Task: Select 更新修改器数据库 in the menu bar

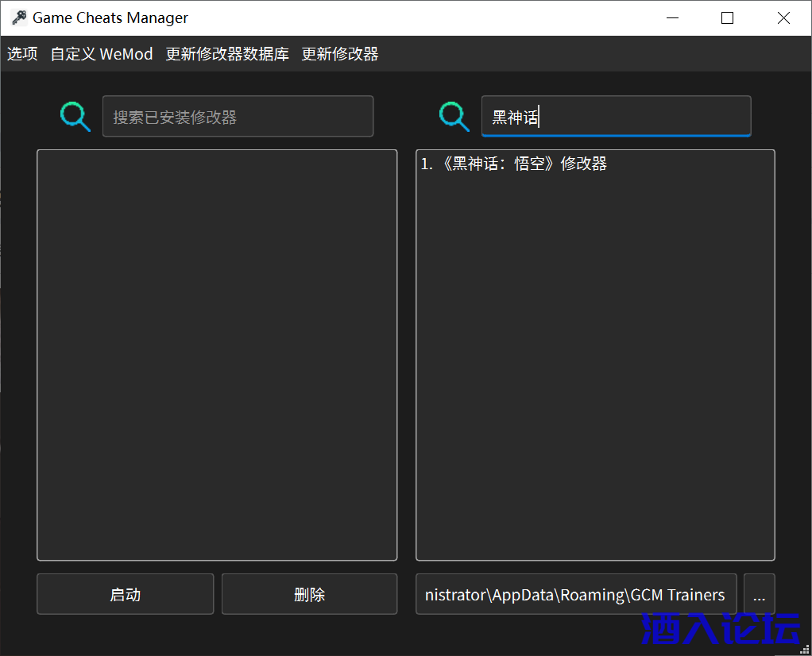Action: point(227,54)
